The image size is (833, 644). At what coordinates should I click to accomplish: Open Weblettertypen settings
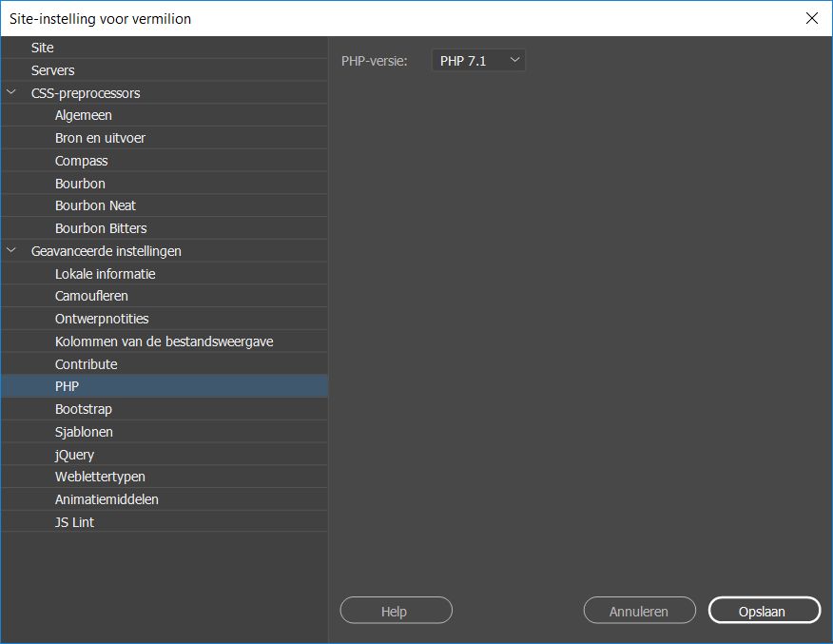(165, 477)
